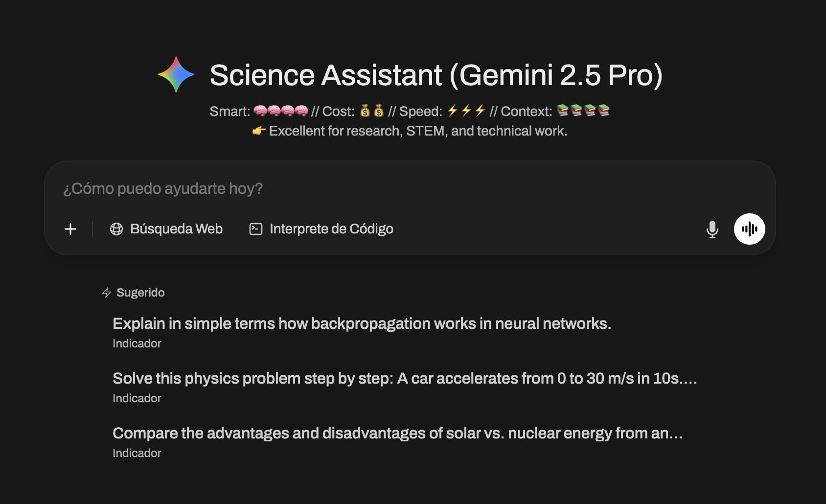Click the lightning bolt icon beside Sugerido
The width and height of the screenshot is (826, 504).
point(107,293)
